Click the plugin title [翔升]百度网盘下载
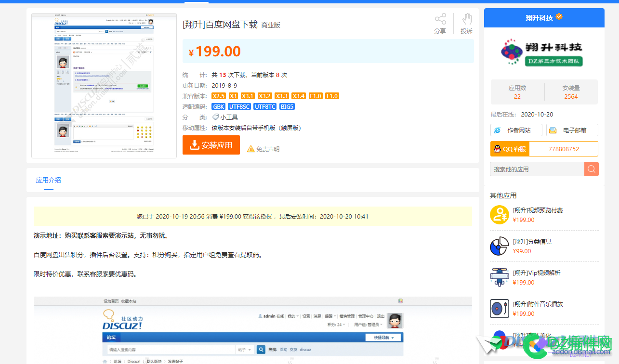The width and height of the screenshot is (619, 364). (220, 24)
